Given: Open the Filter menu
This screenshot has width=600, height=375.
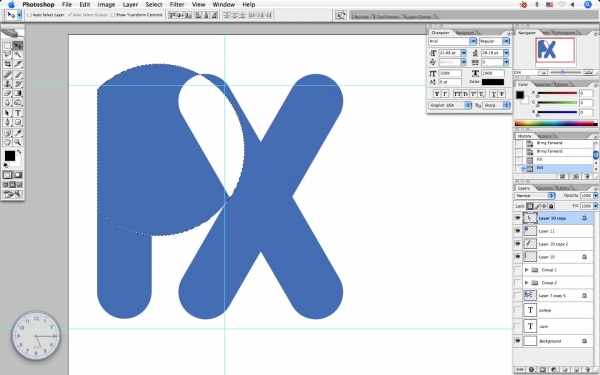Looking at the screenshot, I should pos(177,5).
